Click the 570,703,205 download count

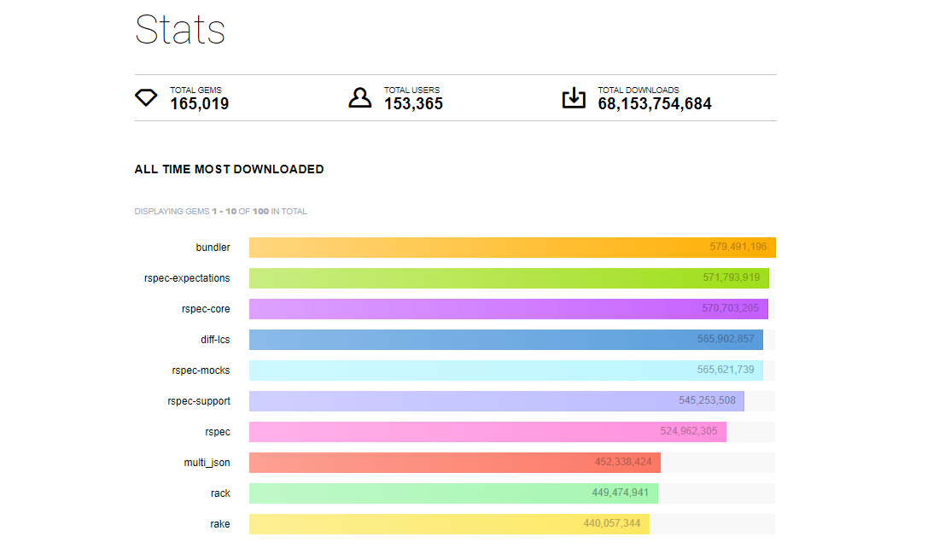(730, 308)
